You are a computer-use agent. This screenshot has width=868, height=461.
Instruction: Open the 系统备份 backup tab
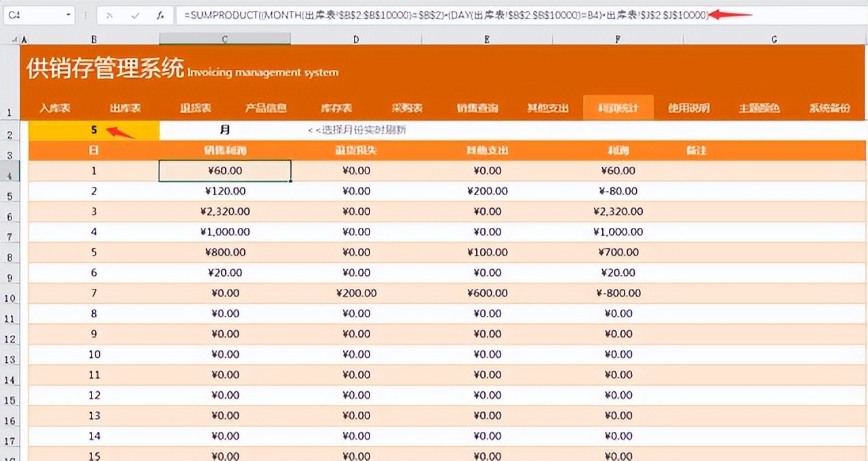831,107
